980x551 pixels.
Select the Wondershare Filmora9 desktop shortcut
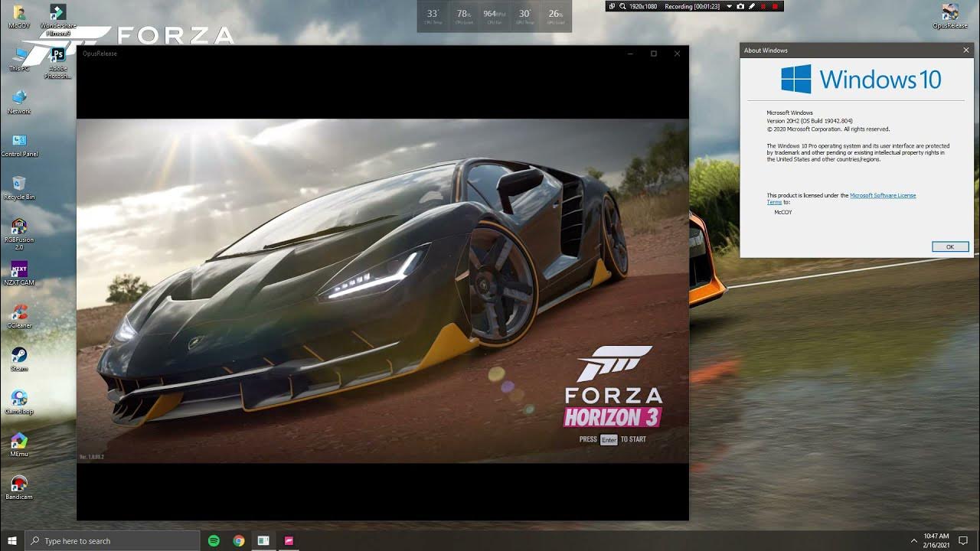click(x=57, y=19)
